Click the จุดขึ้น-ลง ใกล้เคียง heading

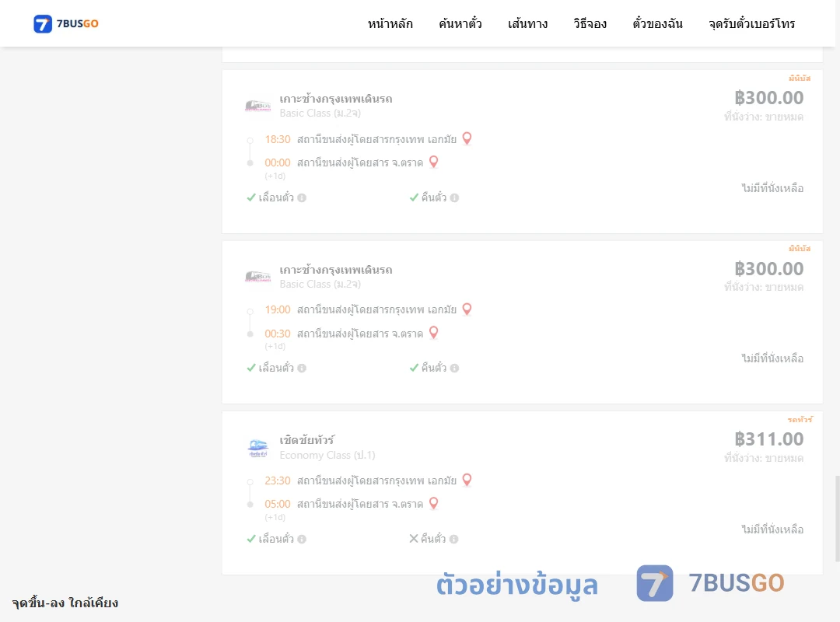click(x=65, y=603)
